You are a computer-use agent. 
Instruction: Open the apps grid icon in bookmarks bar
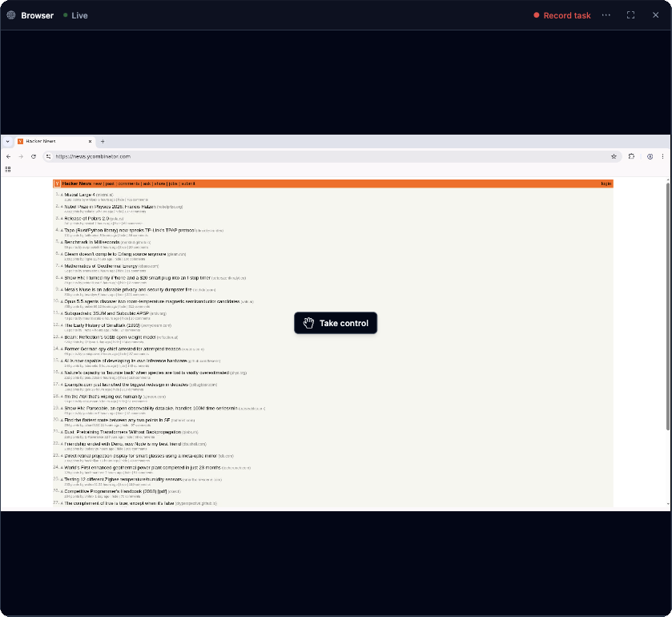point(8,169)
